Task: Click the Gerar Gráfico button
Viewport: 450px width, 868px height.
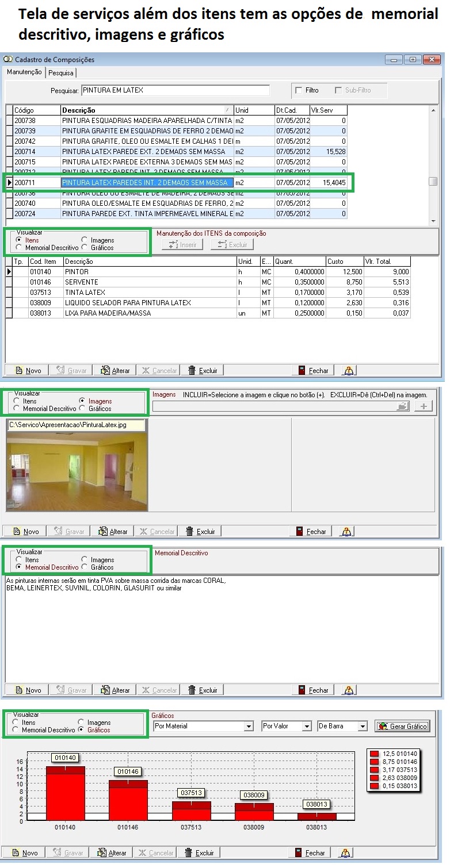Action: pyautogui.click(x=402, y=727)
